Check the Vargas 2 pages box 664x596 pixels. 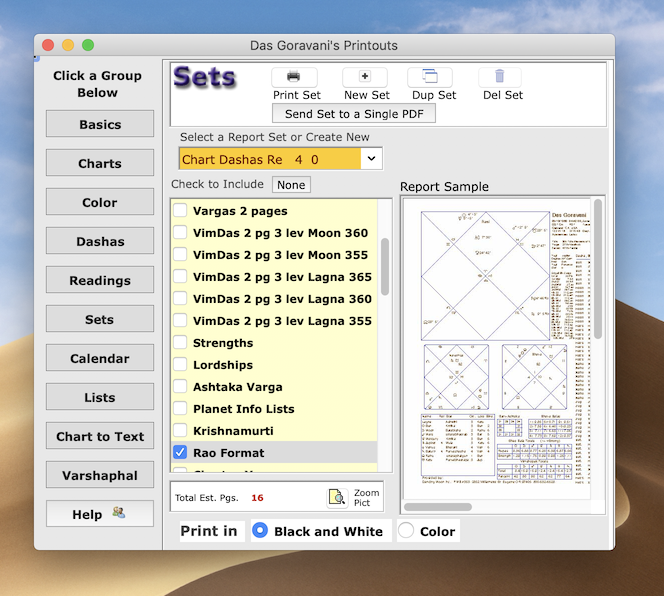[x=181, y=211]
